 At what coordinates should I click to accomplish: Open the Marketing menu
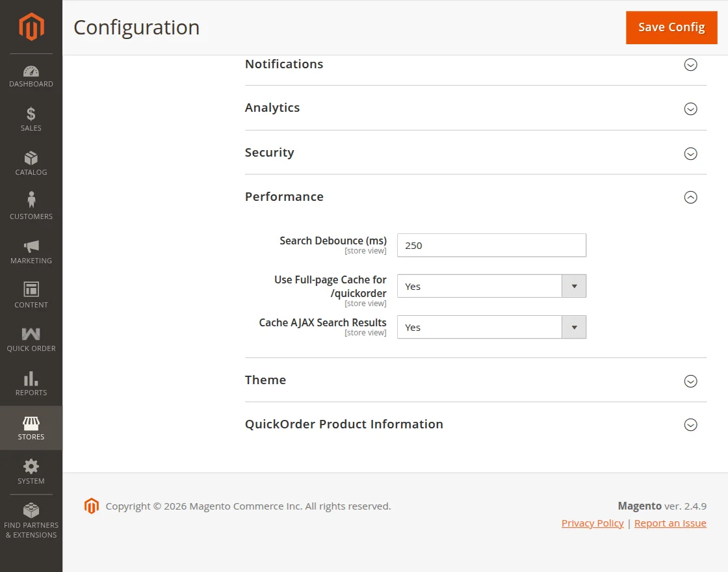pos(31,251)
